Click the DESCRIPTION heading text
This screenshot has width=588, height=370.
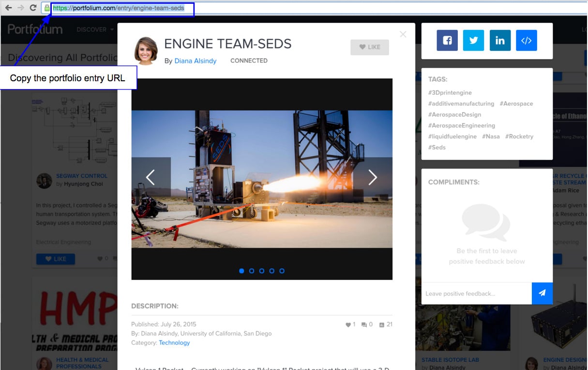point(155,306)
